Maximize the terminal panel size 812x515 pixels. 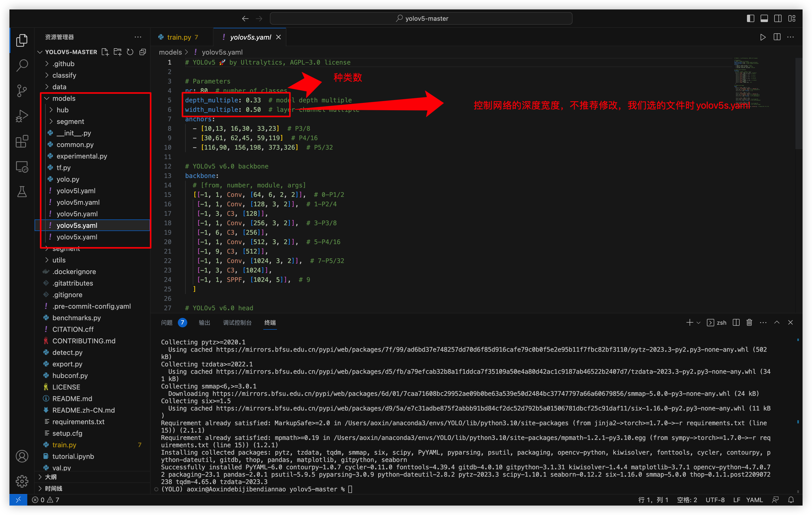(x=777, y=323)
